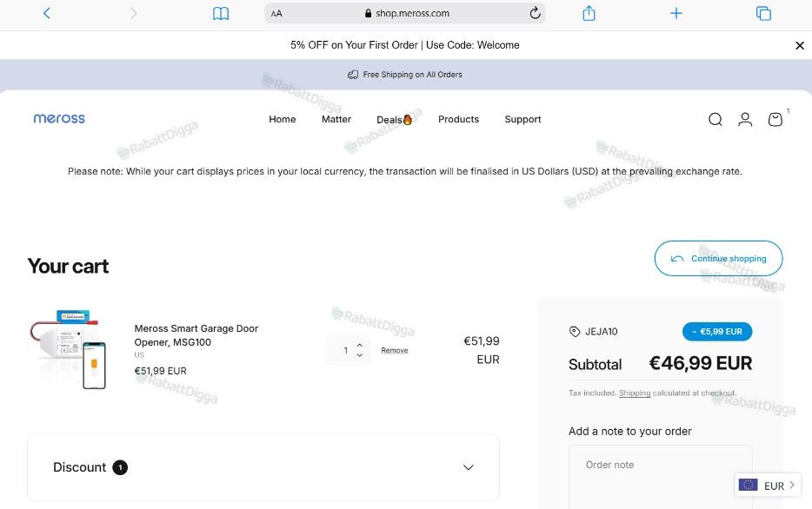Screen dimensions: 812x509
Task: Show all Safari tabs overview icon
Action: tap(763, 13)
